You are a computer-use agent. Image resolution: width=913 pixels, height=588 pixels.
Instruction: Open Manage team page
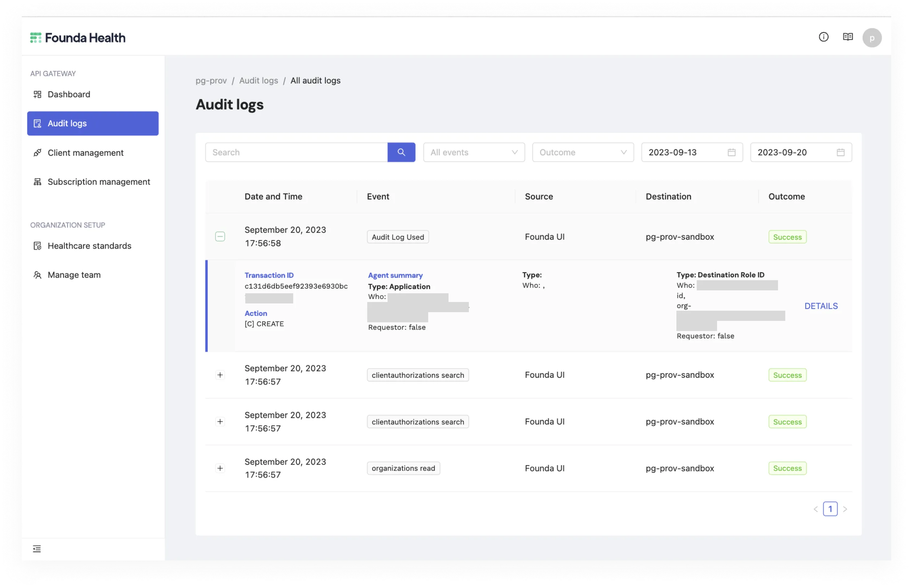point(93,275)
